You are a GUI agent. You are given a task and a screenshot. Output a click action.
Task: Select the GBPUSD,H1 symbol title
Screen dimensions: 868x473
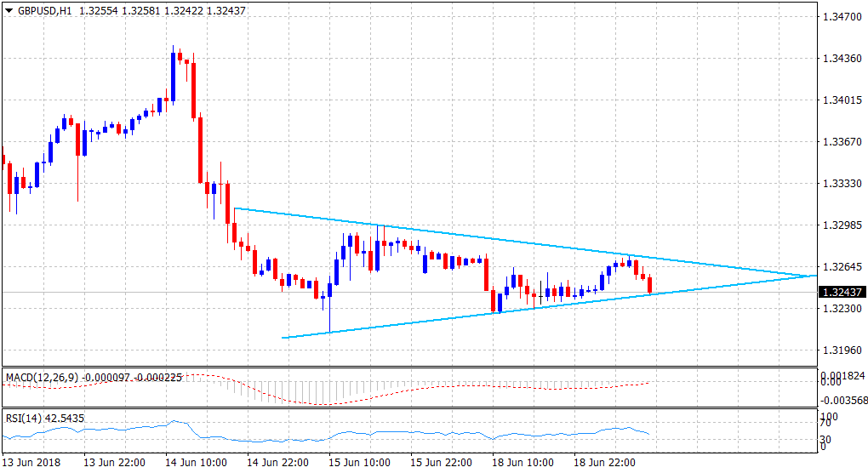[x=43, y=9]
